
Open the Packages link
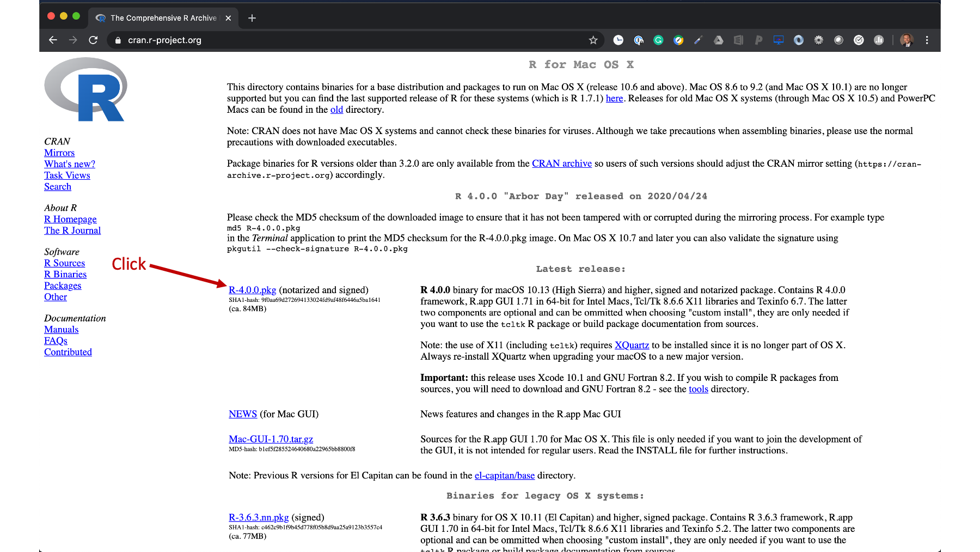(x=63, y=286)
